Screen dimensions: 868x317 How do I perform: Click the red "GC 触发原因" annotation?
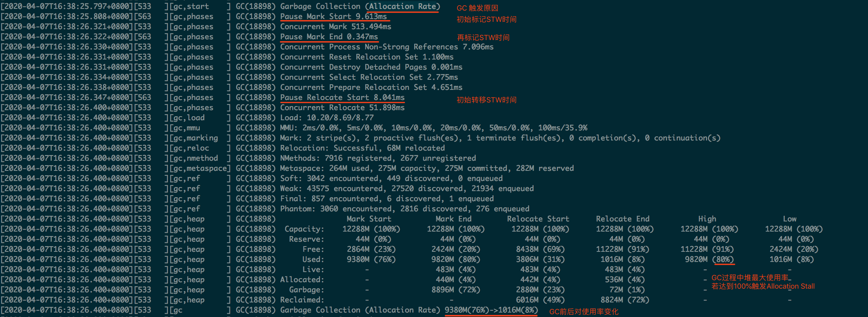[477, 8]
